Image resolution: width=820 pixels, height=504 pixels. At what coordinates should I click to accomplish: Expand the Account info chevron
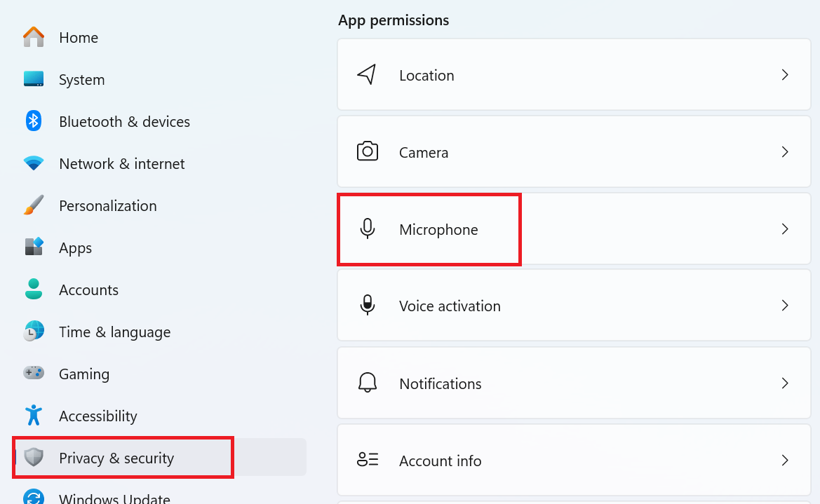pos(784,460)
